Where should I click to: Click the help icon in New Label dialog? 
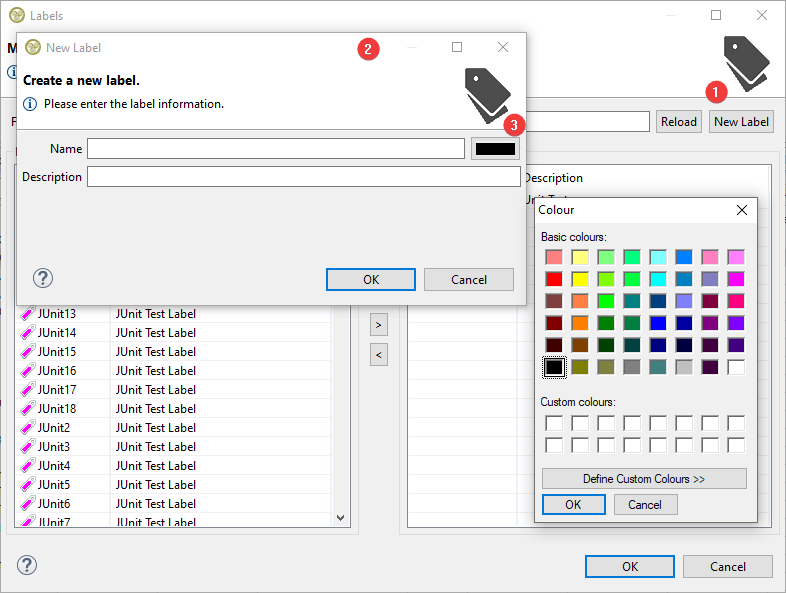click(x=43, y=279)
